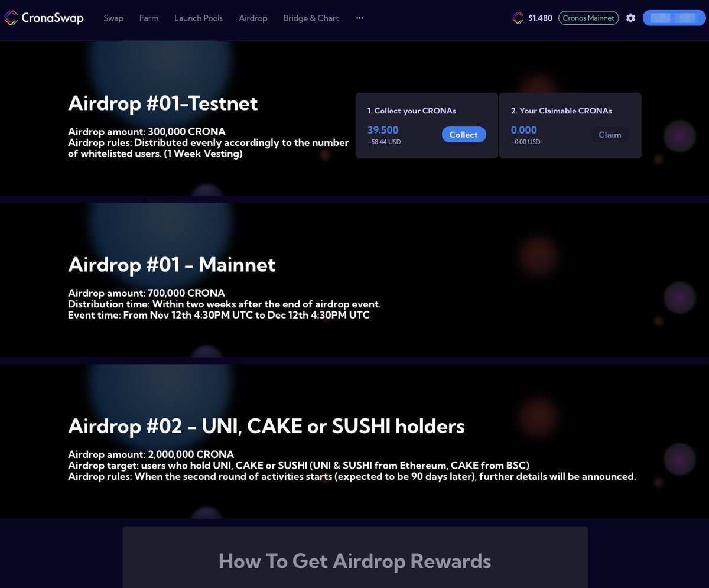Viewport: 709px width, 588px height.
Task: Click 'Airdrop amount: 2,000,000 CRONA' text
Action: [x=151, y=454]
